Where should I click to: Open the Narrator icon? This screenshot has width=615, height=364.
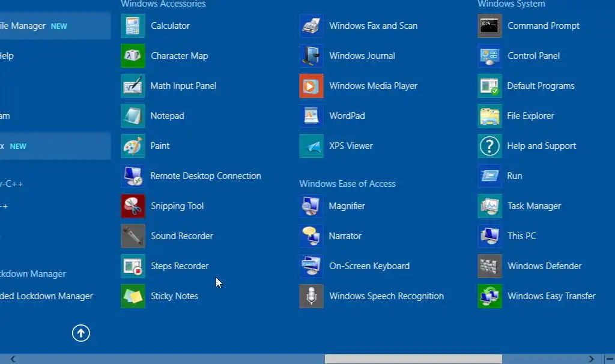pyautogui.click(x=312, y=236)
